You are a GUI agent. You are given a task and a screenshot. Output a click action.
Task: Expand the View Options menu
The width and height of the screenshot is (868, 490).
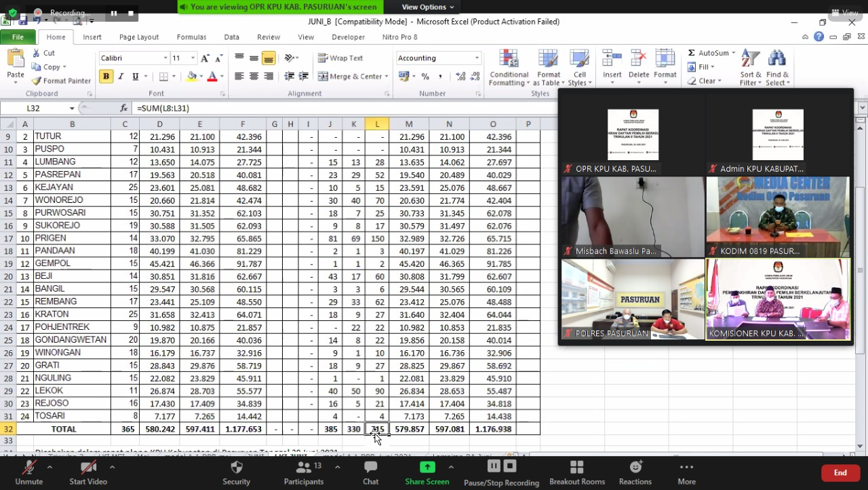click(x=428, y=7)
